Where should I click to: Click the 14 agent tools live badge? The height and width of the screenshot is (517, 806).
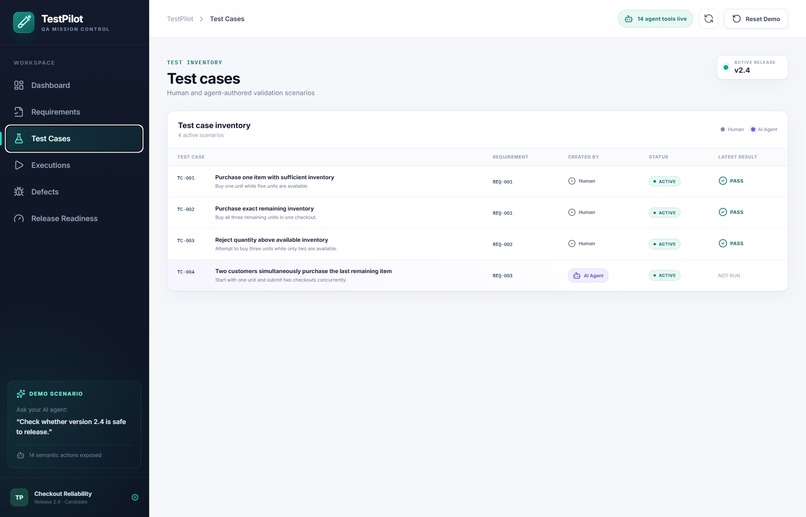pyautogui.click(x=655, y=19)
